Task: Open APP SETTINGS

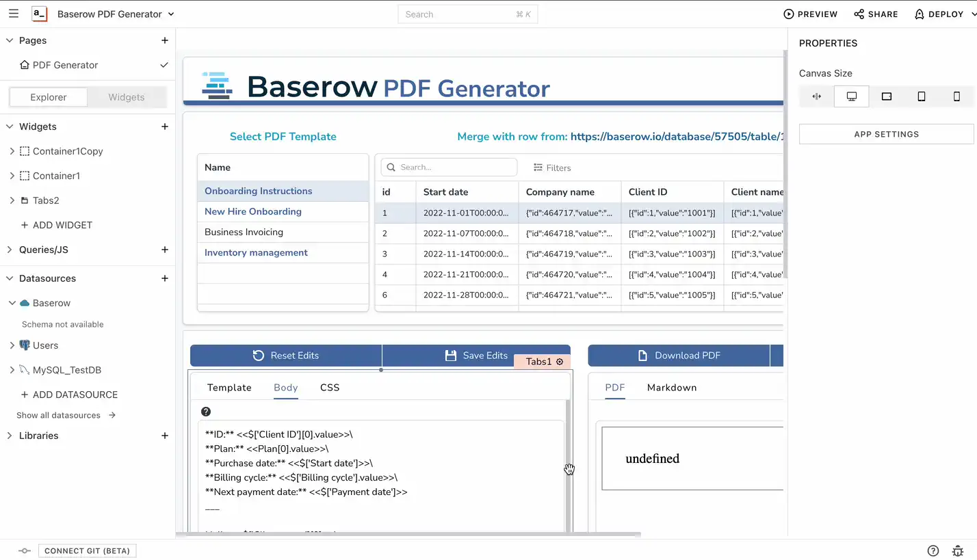Action: click(886, 134)
